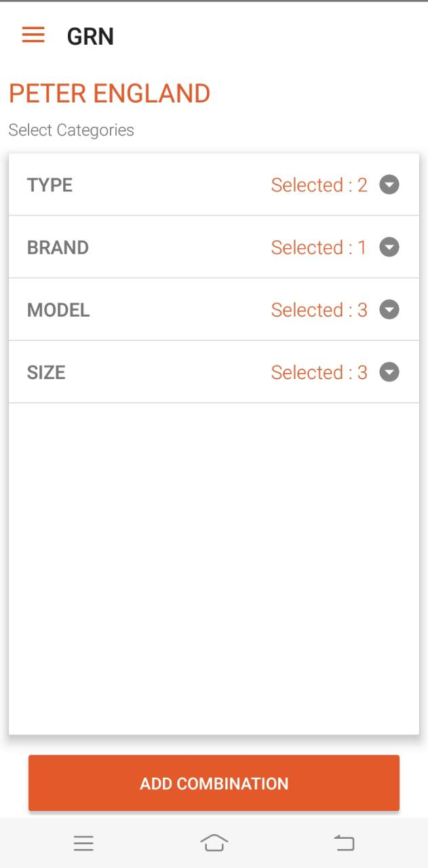Select the BRAND category label

(58, 248)
